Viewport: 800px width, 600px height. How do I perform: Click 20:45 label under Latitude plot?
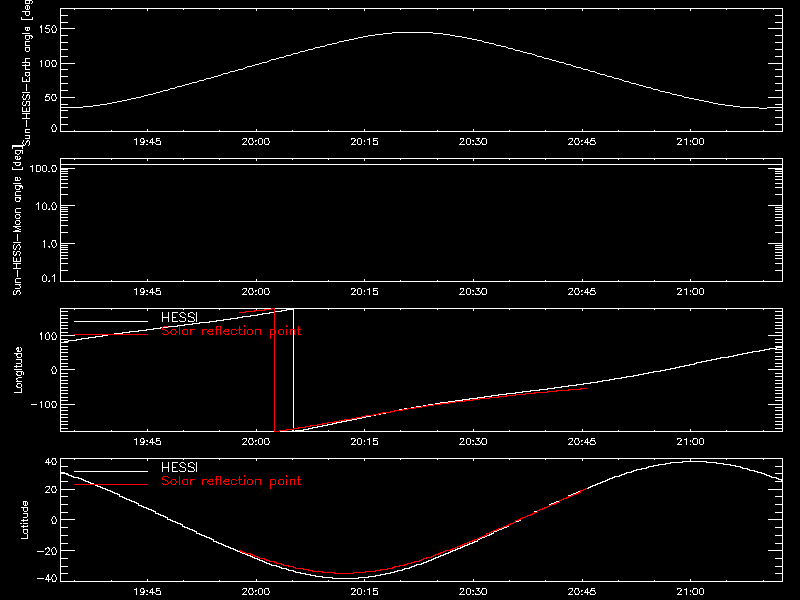click(x=582, y=592)
